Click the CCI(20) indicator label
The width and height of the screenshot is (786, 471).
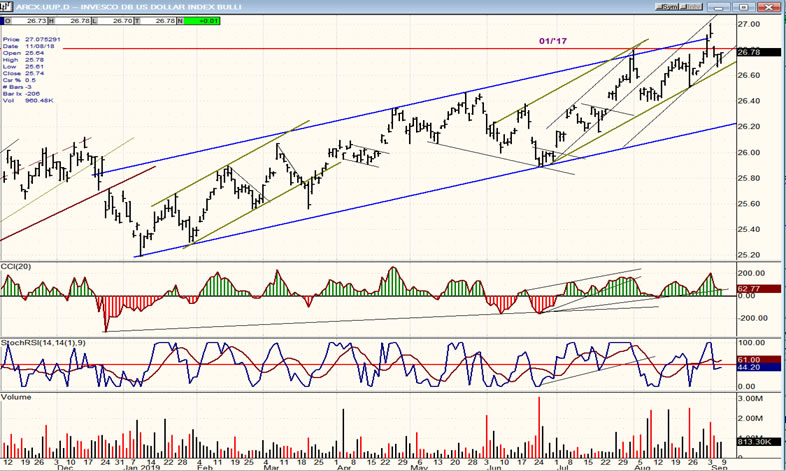coord(16,267)
